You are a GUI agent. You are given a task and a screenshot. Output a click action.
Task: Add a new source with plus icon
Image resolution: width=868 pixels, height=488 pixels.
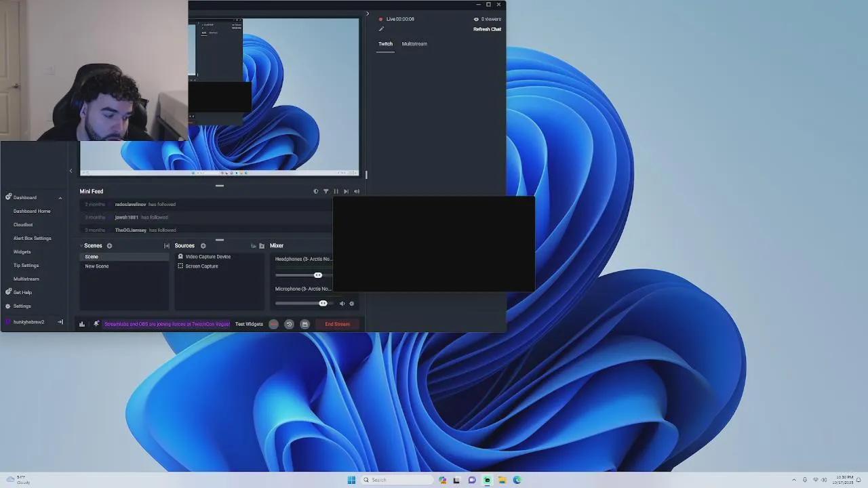click(203, 246)
